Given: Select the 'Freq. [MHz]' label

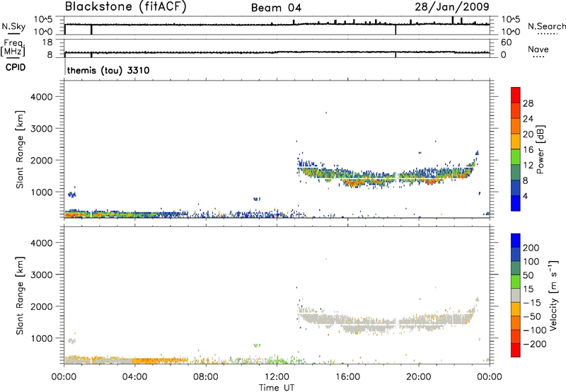Looking at the screenshot, I should pyautogui.click(x=13, y=48).
